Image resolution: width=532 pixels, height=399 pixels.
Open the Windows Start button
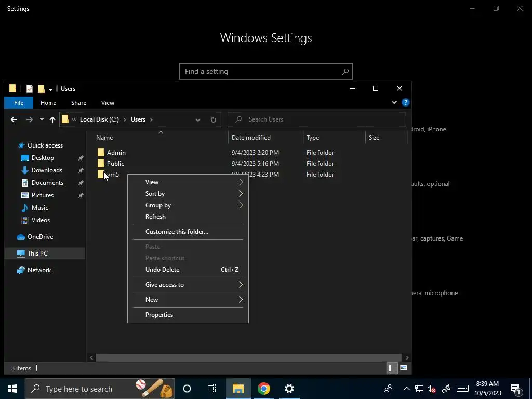12,389
